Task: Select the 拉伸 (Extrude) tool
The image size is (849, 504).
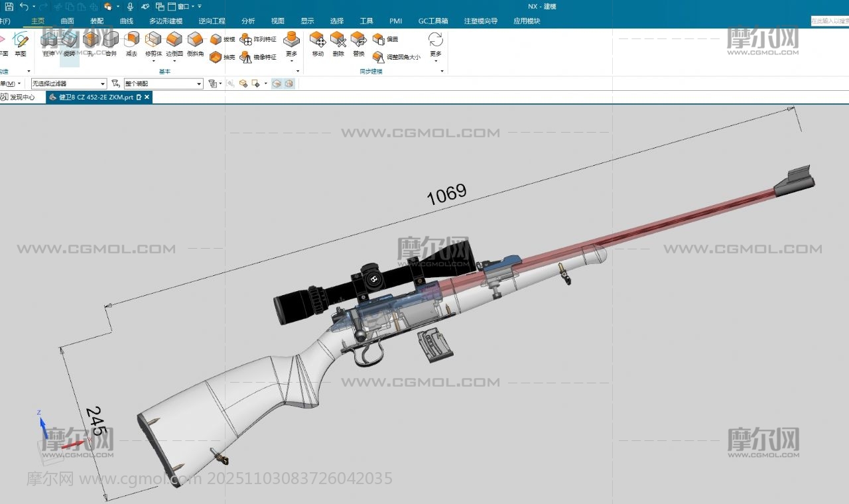Action: point(49,42)
